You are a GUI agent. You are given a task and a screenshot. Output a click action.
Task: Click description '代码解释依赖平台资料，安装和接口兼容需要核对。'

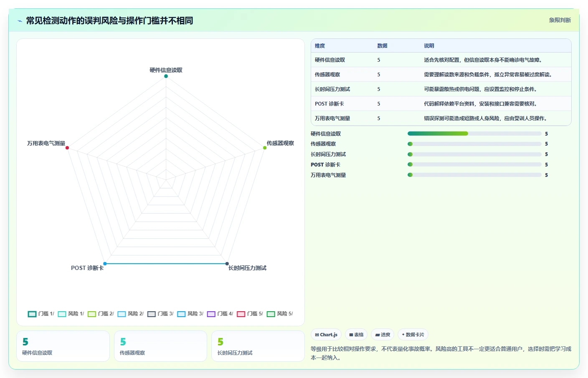tap(482, 104)
